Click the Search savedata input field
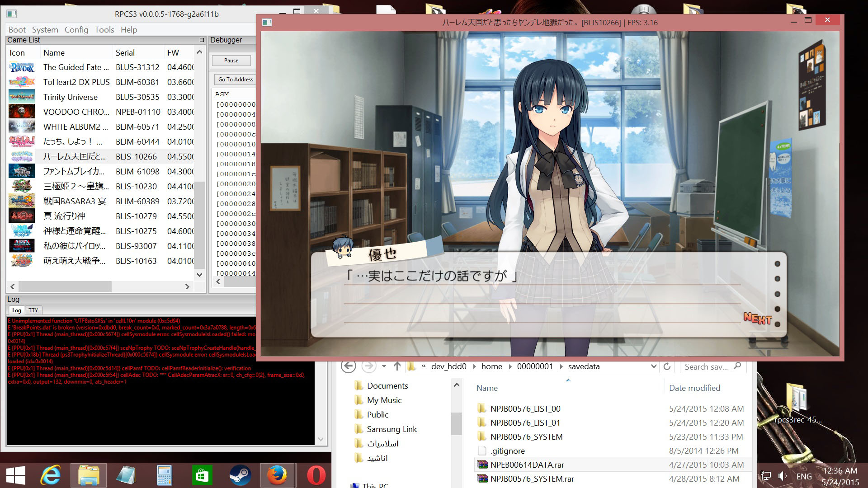The width and height of the screenshot is (868, 488). click(x=706, y=366)
